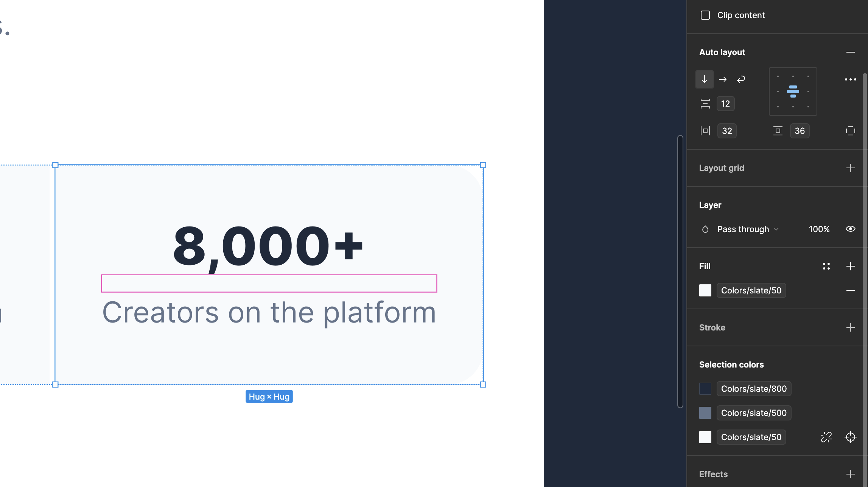
Task: Add a Layout grid
Action: tap(850, 168)
